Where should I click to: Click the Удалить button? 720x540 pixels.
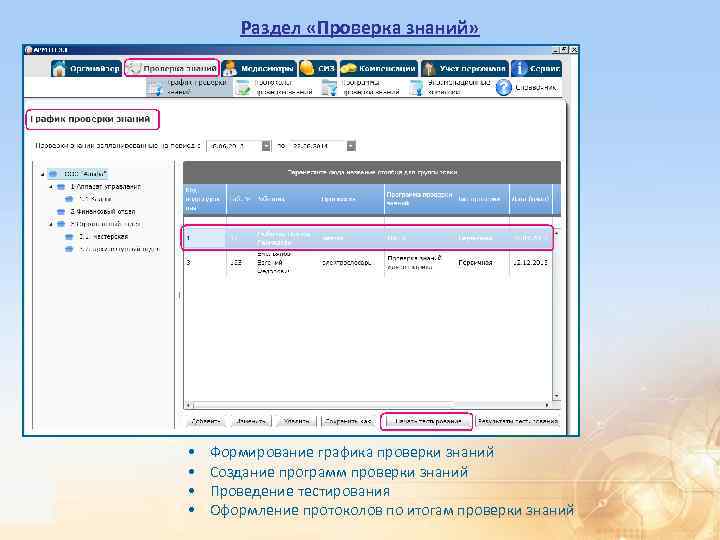pos(296,421)
